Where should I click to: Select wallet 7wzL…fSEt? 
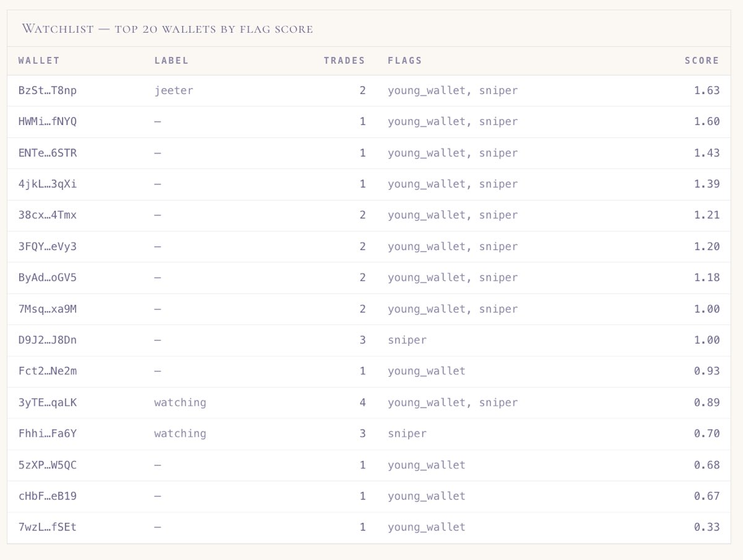pyautogui.click(x=48, y=527)
